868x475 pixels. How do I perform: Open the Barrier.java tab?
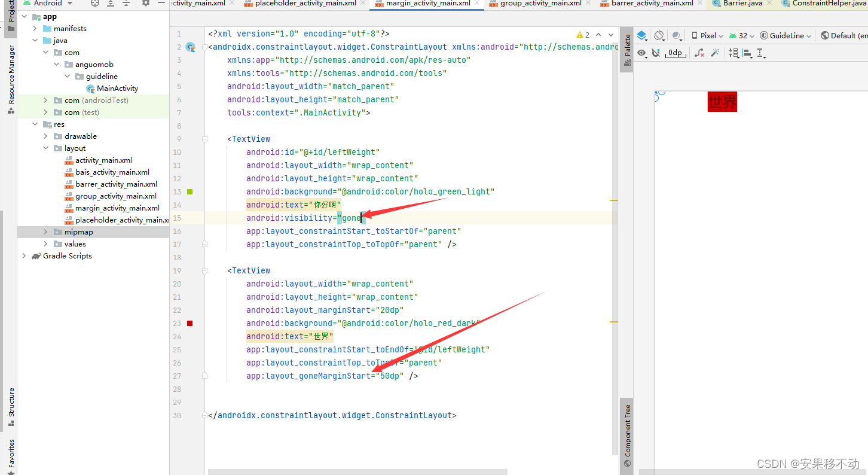pyautogui.click(x=742, y=4)
